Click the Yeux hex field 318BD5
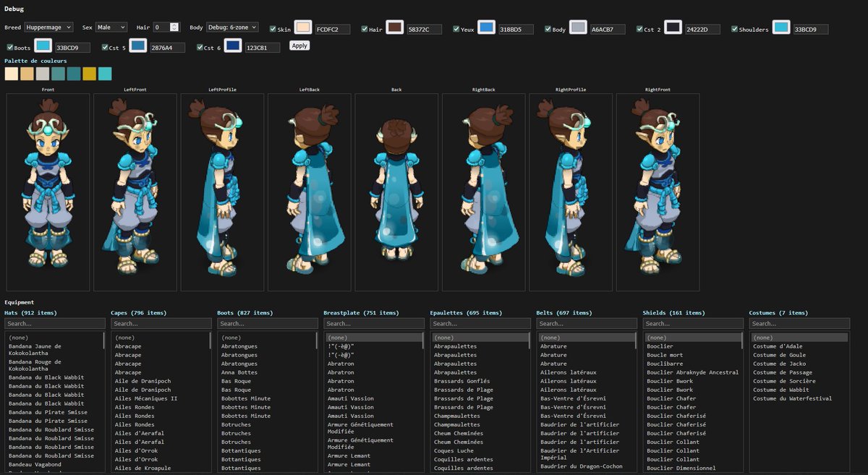 pyautogui.click(x=516, y=30)
